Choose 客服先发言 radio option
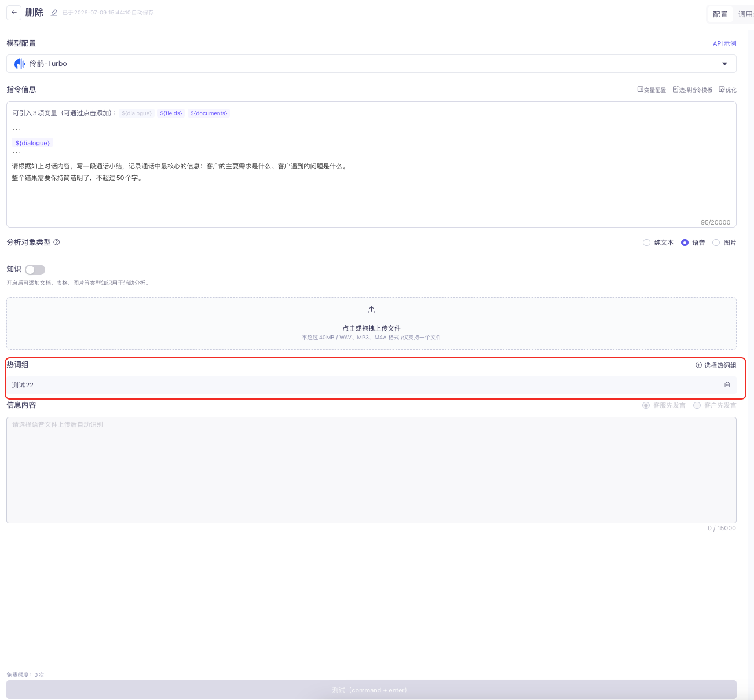The image size is (754, 700). point(646,405)
